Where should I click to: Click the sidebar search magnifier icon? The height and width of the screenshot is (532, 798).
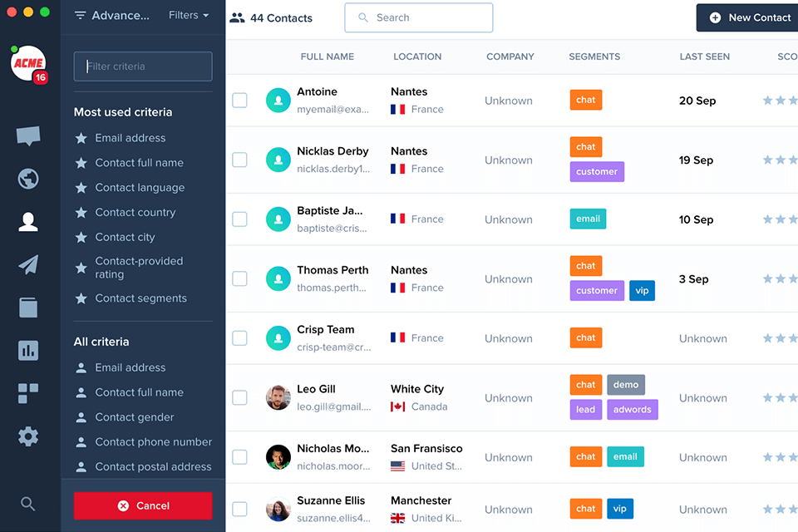coord(28,504)
